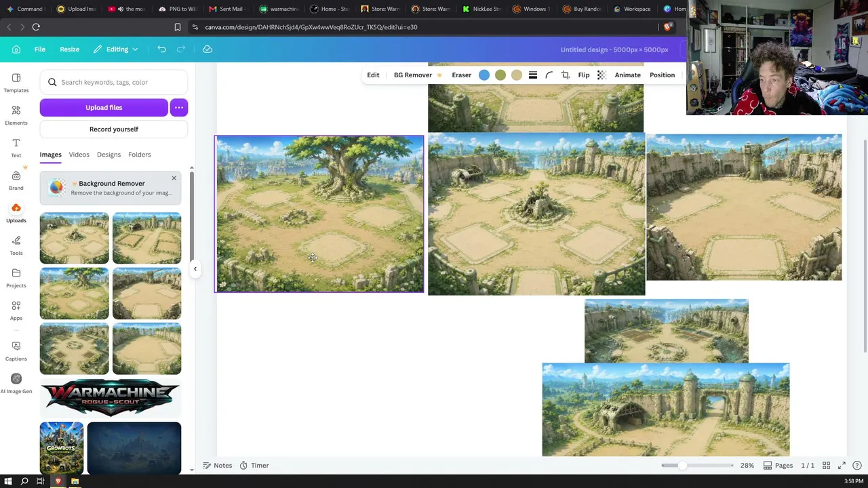
Task: Open the File menu
Action: click(x=40, y=49)
